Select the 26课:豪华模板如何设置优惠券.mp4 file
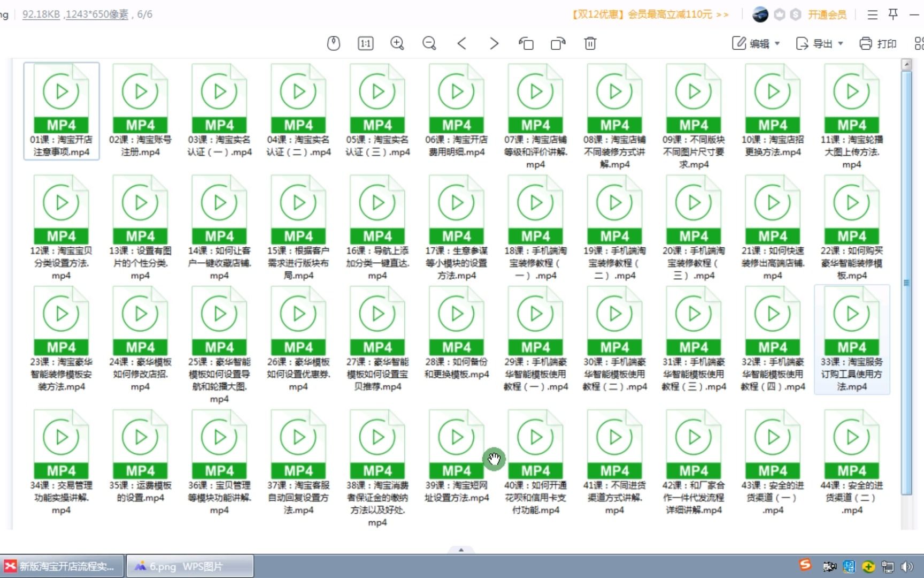This screenshot has height=578, width=924. point(298,339)
